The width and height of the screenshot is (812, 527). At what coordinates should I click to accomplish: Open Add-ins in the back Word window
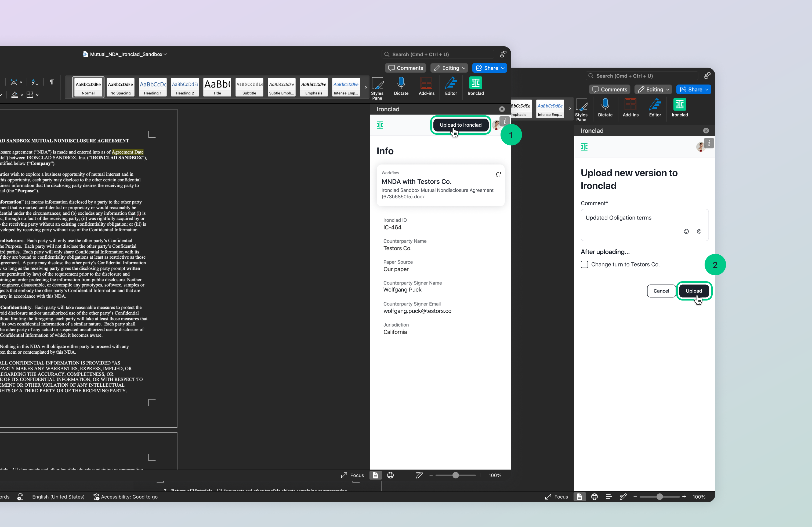pos(630,107)
